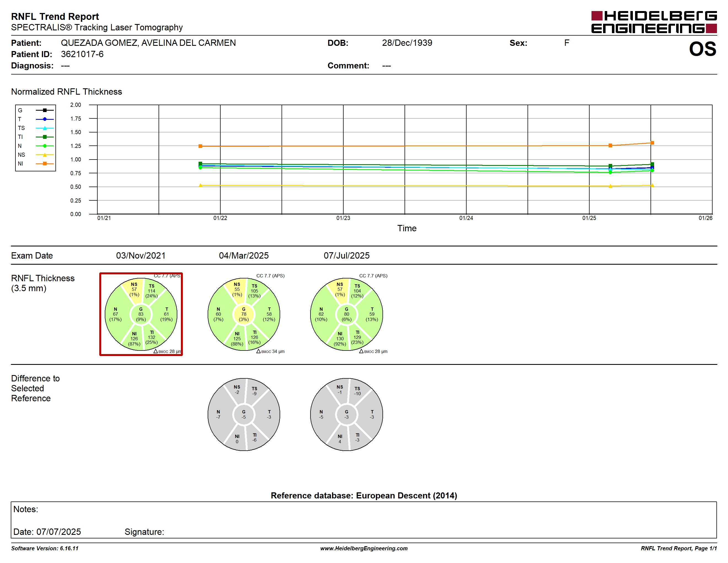The width and height of the screenshot is (728, 563).
Task: Click the 01/22 time axis label
Action: coord(220,218)
